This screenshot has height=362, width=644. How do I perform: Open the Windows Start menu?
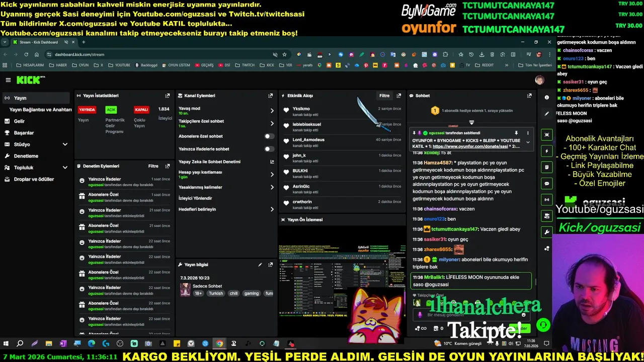coord(6,343)
